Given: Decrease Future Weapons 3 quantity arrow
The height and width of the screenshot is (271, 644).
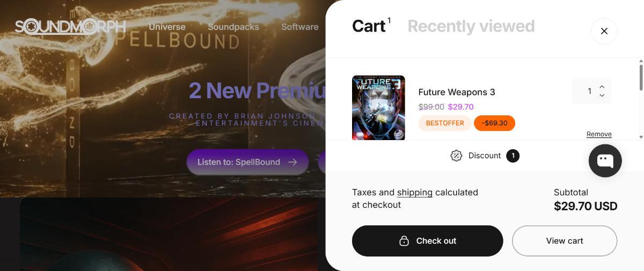Looking at the screenshot, I should coord(602,96).
